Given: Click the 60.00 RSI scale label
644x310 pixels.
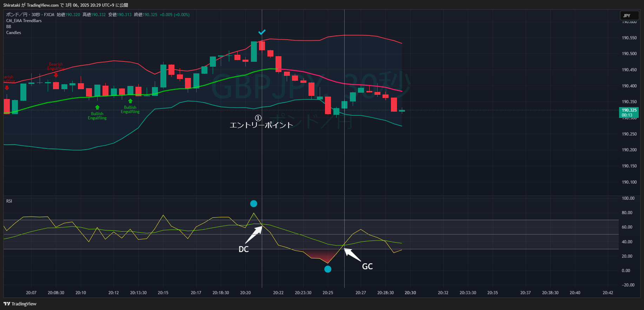Looking at the screenshot, I should pos(627,227).
